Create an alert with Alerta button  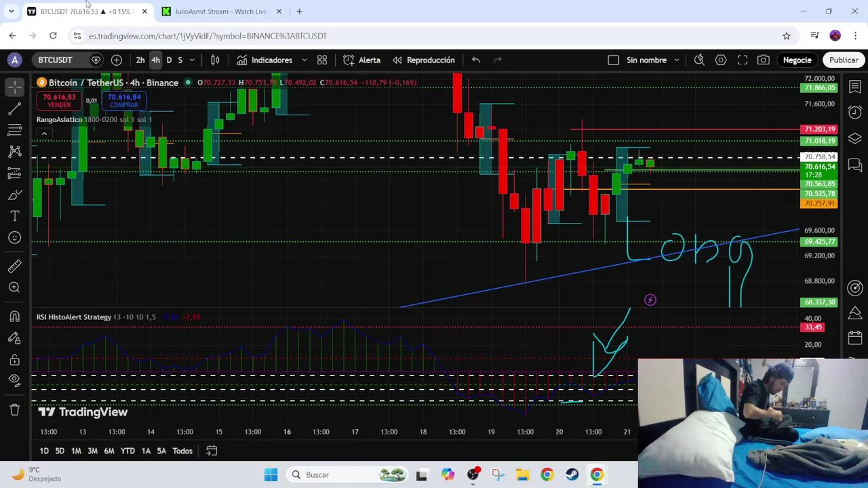(x=363, y=60)
